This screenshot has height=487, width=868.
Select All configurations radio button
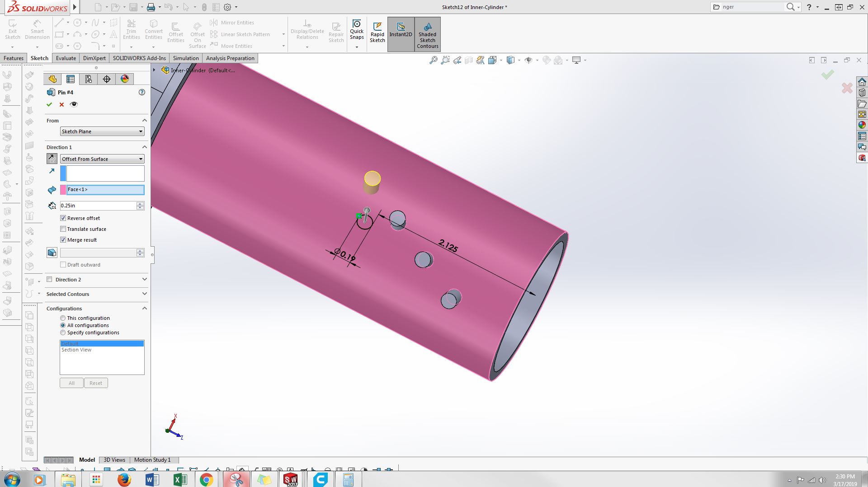coord(63,325)
